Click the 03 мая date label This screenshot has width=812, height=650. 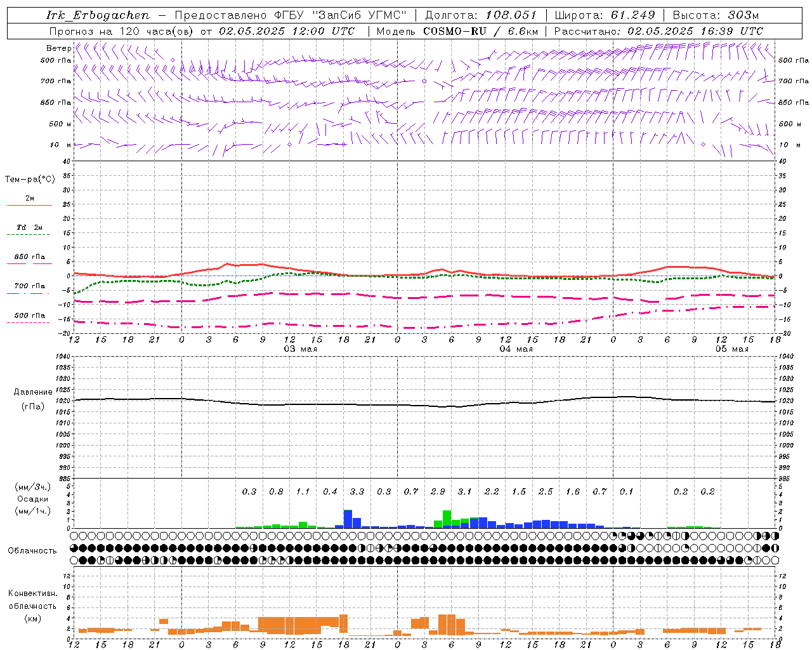point(300,349)
